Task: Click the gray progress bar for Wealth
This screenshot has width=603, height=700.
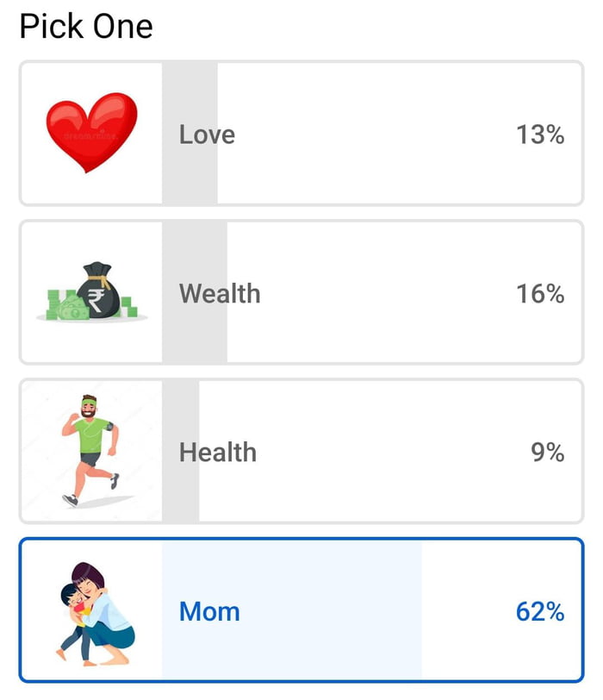Action: (194, 293)
